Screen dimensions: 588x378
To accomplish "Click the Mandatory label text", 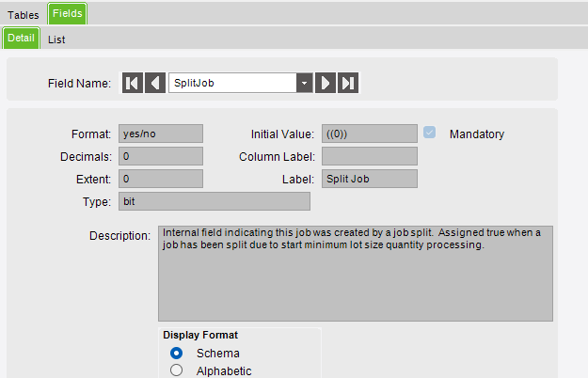I will [477, 134].
